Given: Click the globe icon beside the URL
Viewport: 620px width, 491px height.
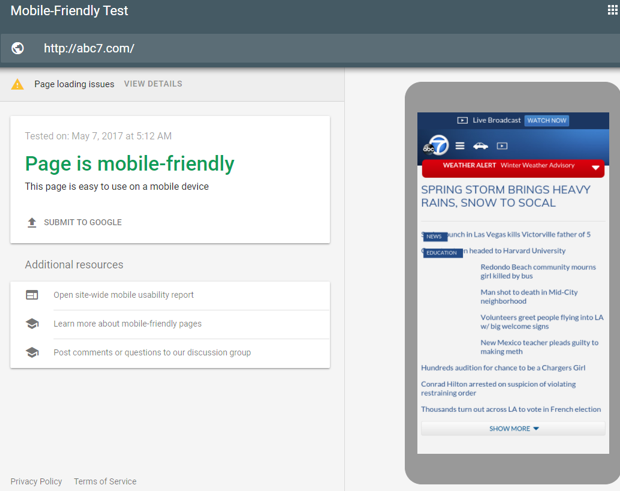Looking at the screenshot, I should (x=17, y=48).
